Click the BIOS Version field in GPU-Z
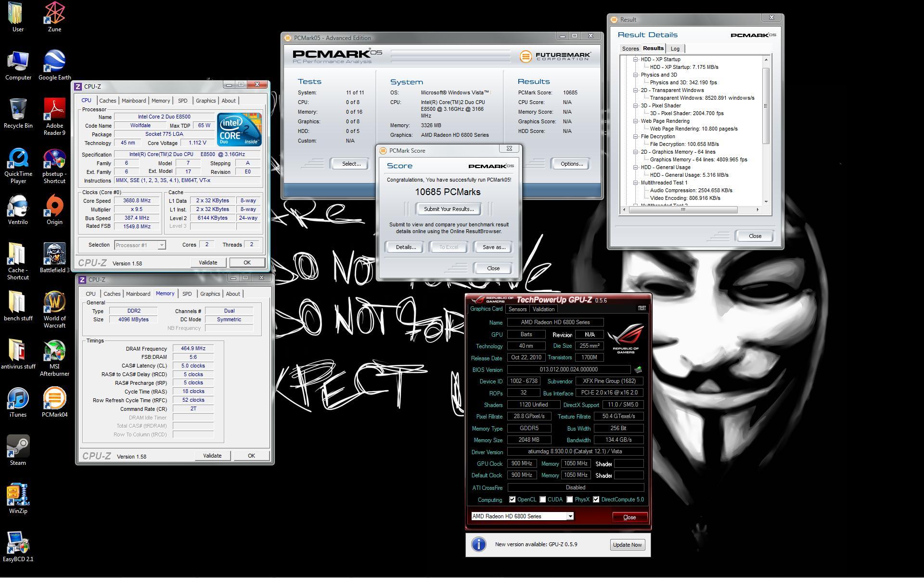This screenshot has height=578, width=924. coord(568,369)
